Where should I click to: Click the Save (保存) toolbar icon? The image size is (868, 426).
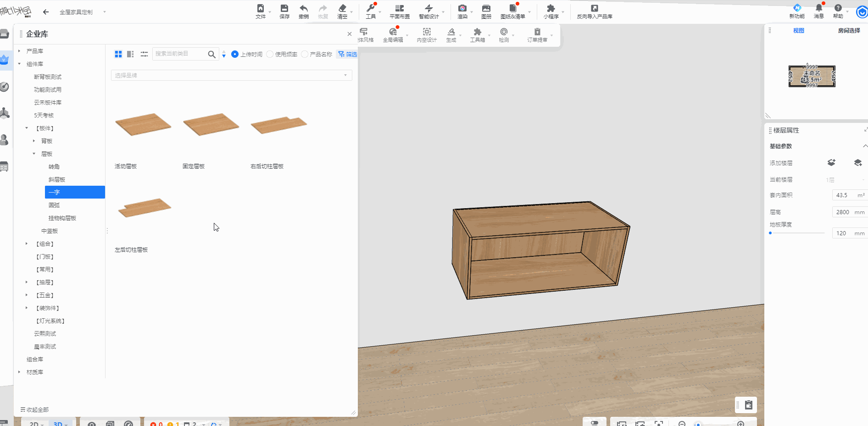pos(284,9)
